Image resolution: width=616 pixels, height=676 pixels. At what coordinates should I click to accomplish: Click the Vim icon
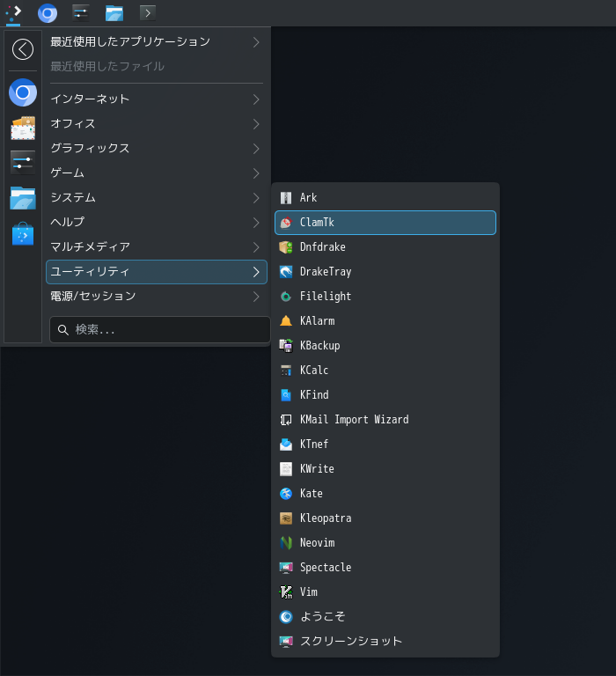click(x=286, y=591)
